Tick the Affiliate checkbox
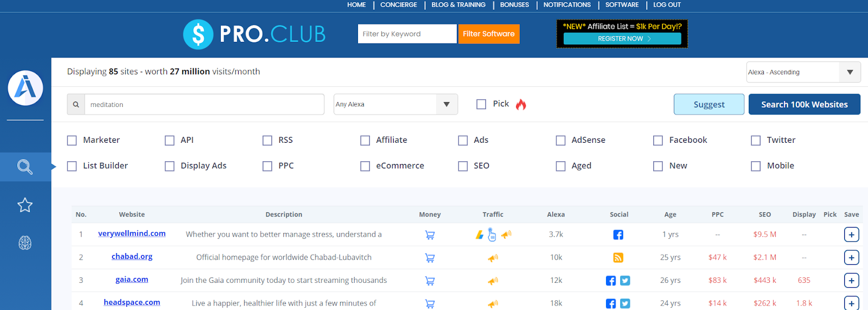 click(365, 141)
